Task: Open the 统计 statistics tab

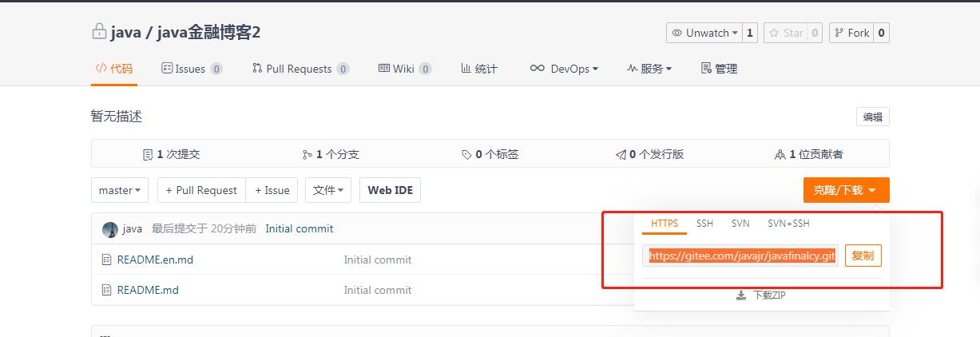Action: click(479, 69)
